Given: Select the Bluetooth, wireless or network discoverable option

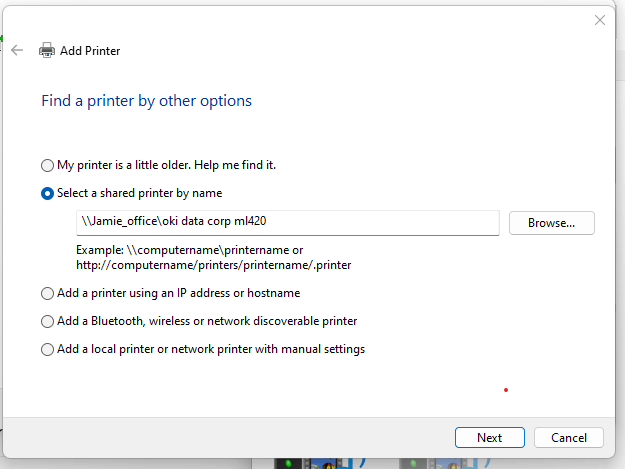Looking at the screenshot, I should point(47,322).
